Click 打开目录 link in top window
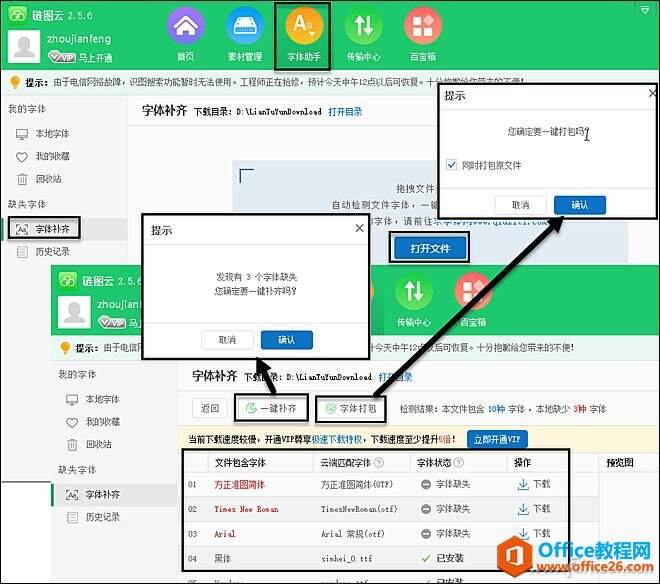Image resolution: width=660 pixels, height=584 pixels. tap(345, 112)
